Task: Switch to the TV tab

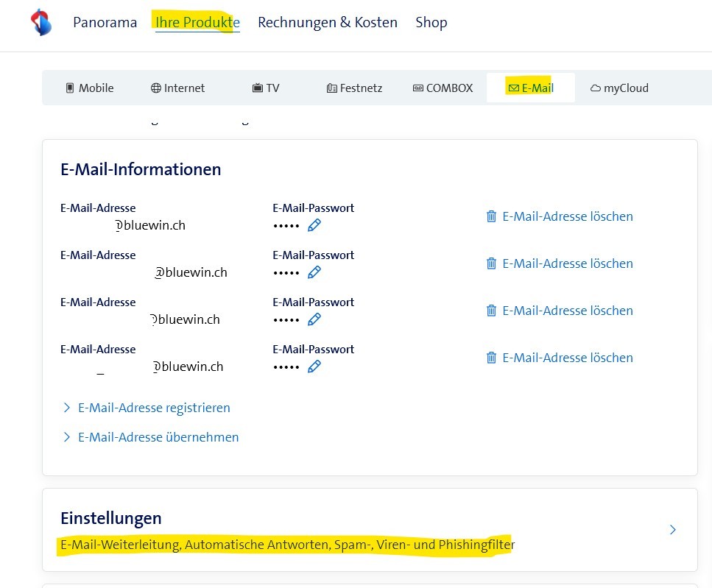Action: click(x=266, y=88)
